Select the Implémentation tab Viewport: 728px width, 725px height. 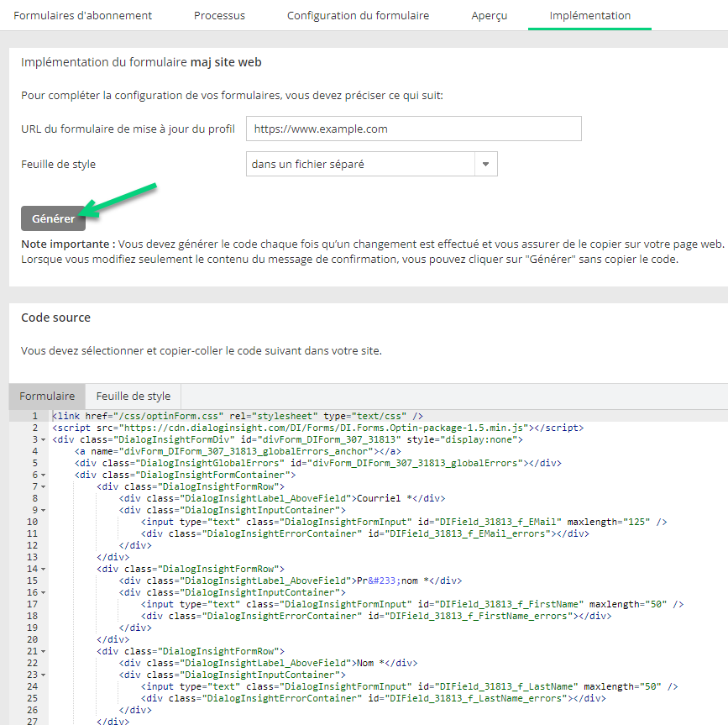click(589, 15)
